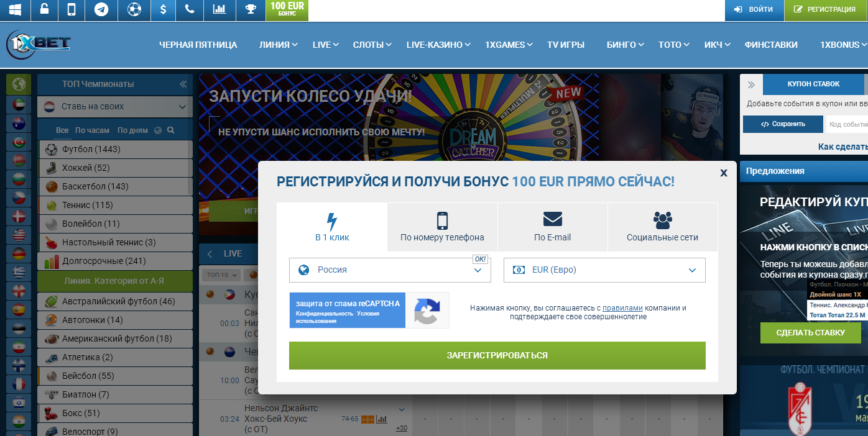This screenshot has height=436, width=868.
Task: Click the ВОЙТИ login button
Action: tap(754, 9)
